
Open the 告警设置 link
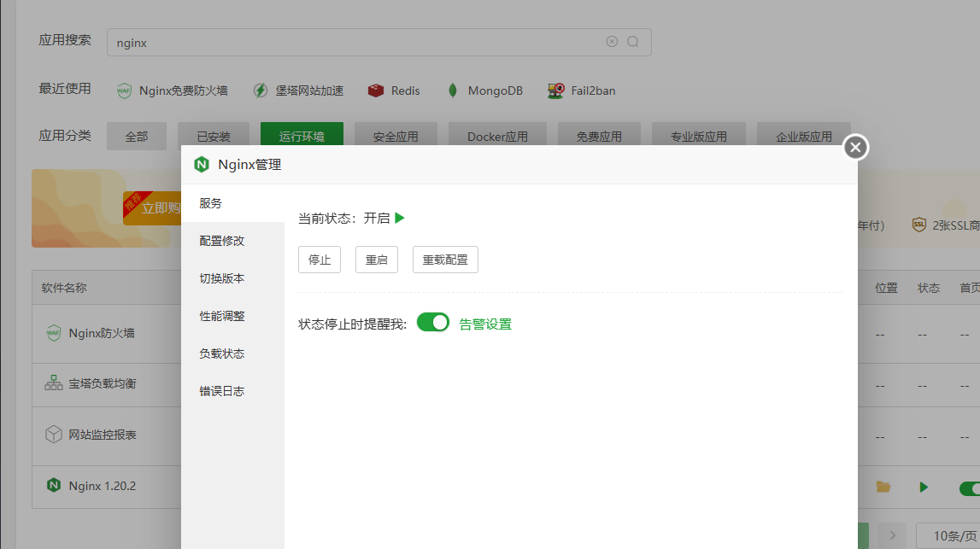485,324
